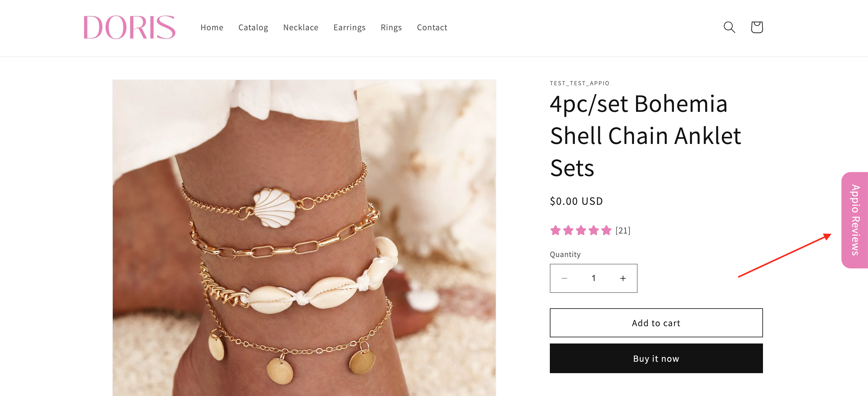Open the Catalog menu item
The height and width of the screenshot is (396, 868).
pyautogui.click(x=253, y=27)
